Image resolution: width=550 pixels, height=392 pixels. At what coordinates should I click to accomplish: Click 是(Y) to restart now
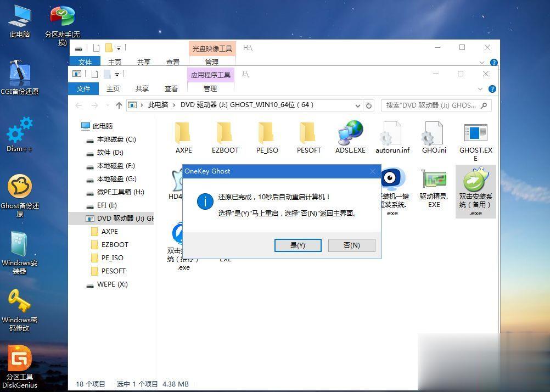click(x=298, y=245)
